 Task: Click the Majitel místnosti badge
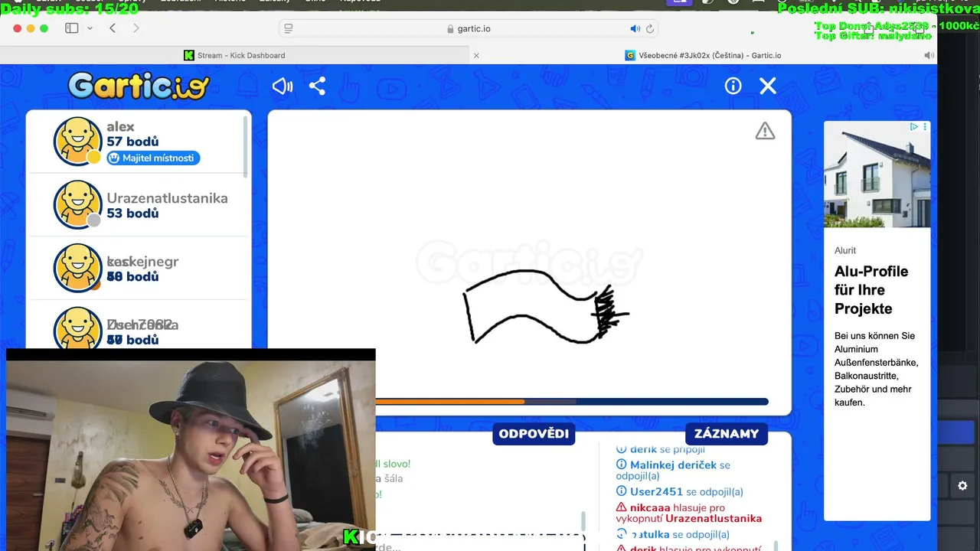(153, 158)
